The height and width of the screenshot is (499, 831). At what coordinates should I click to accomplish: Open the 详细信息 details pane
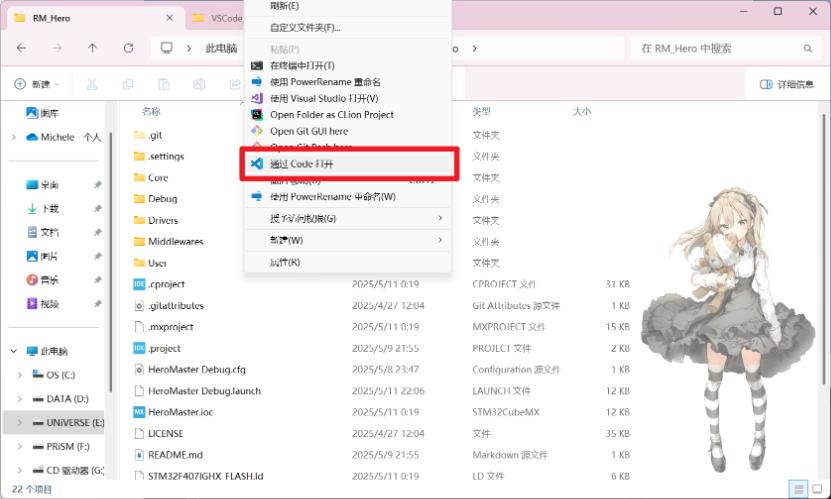click(786, 84)
